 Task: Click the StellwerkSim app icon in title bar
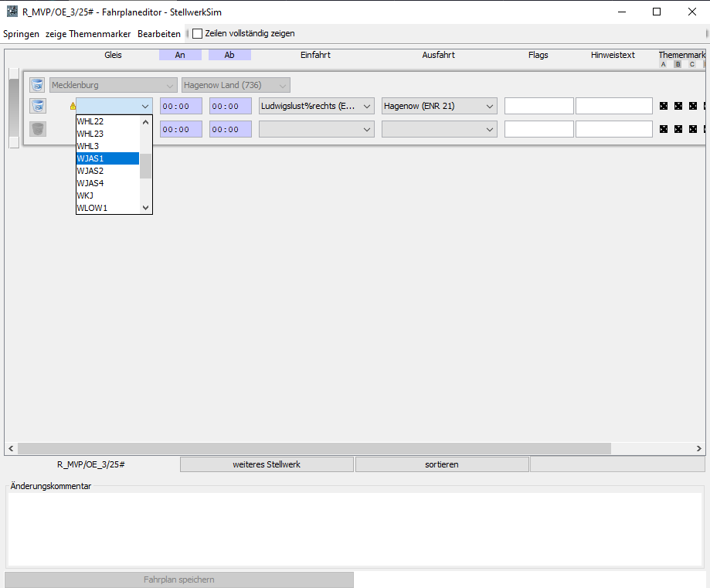12,12
